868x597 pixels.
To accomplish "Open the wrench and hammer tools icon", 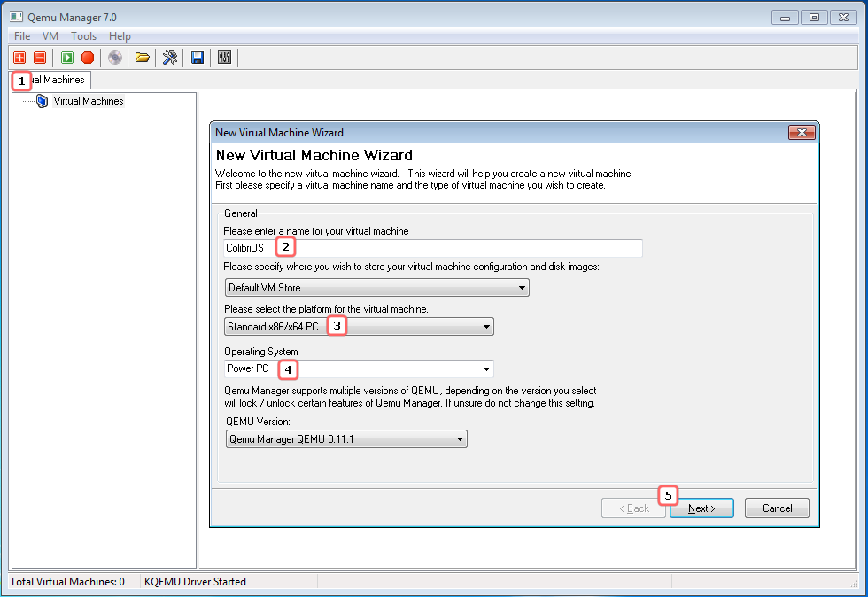I will pyautogui.click(x=170, y=58).
